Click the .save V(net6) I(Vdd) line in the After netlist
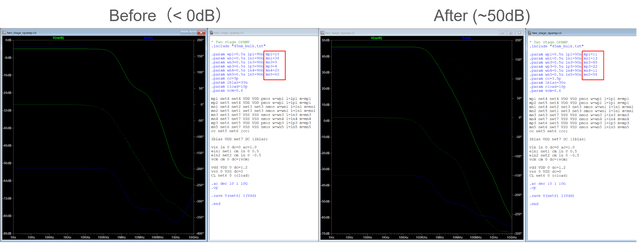The image size is (644, 246). coord(552,196)
